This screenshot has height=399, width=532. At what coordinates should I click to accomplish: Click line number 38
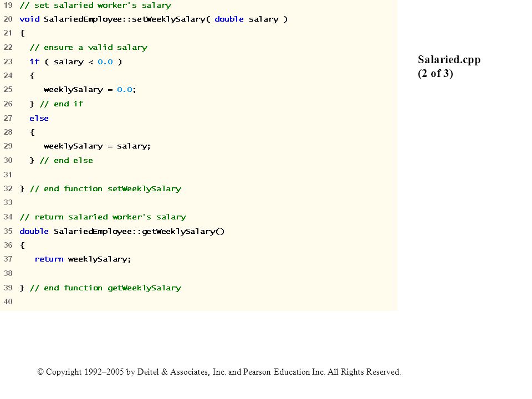pyautogui.click(x=8, y=273)
